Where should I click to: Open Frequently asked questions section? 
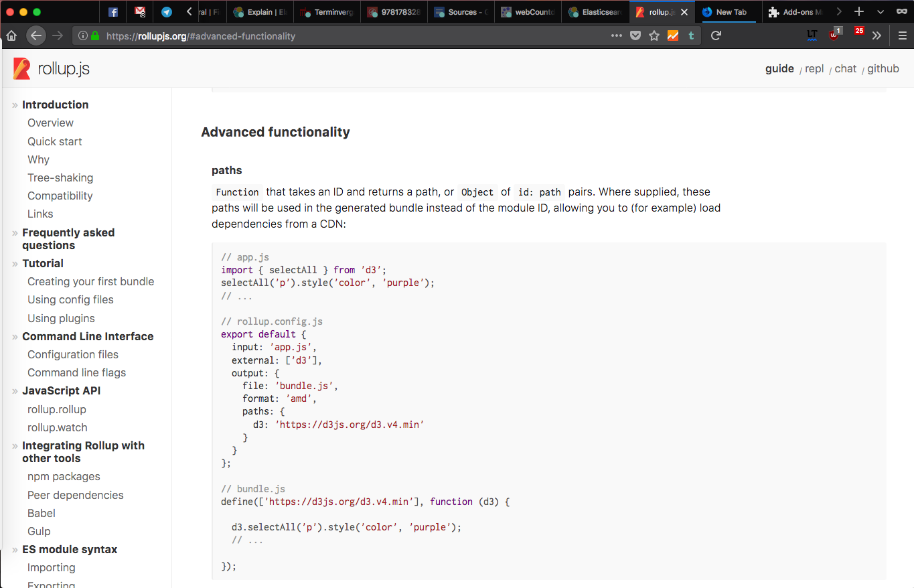[x=68, y=238]
